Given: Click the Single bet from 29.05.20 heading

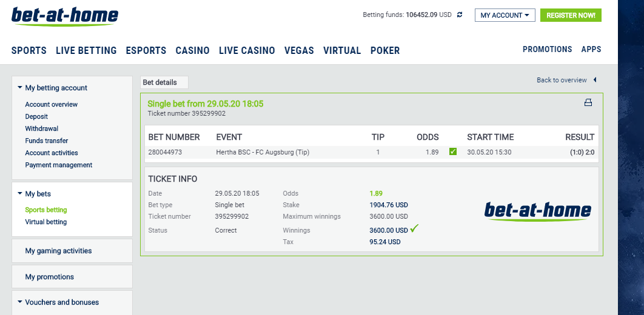Looking at the screenshot, I should (206, 104).
